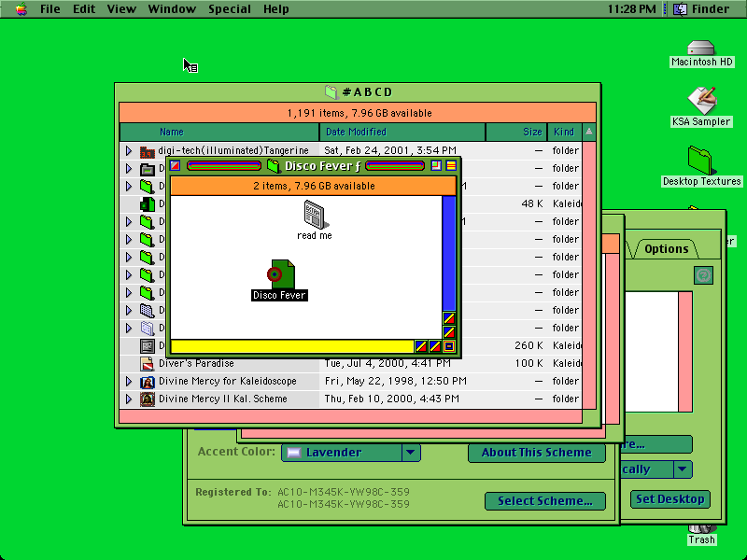Click the vertical scrollbar of #ABCD window

pos(589,274)
